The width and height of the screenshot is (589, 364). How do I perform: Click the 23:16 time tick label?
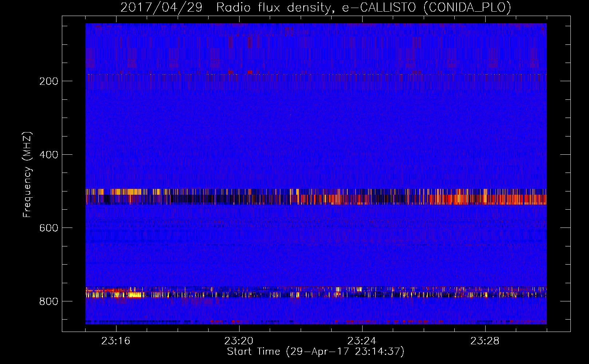tap(116, 341)
